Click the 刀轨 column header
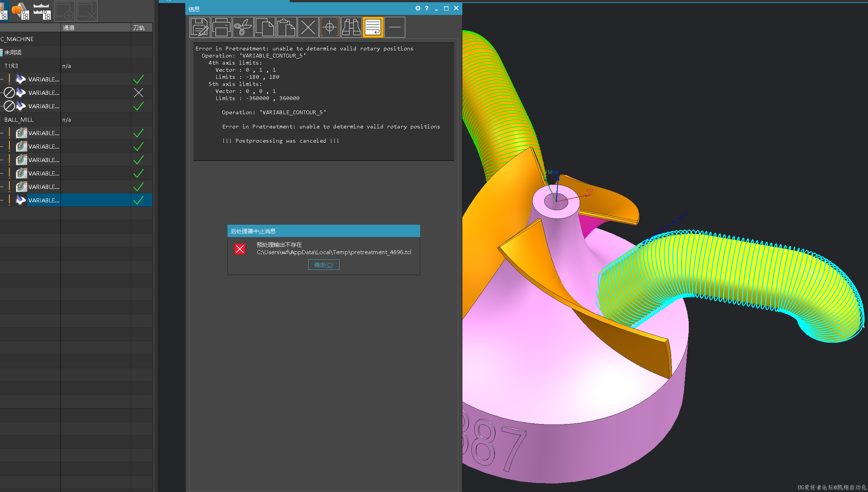This screenshot has width=868, height=492. click(x=142, y=28)
